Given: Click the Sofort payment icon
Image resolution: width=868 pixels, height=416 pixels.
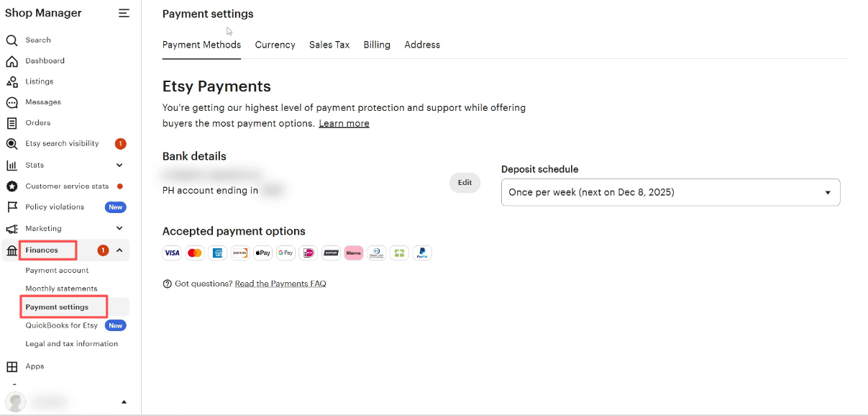Looking at the screenshot, I should click(331, 253).
